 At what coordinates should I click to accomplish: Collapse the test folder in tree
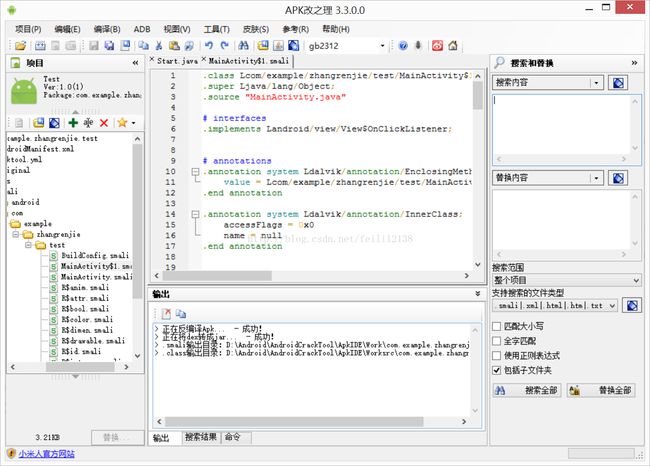29,245
